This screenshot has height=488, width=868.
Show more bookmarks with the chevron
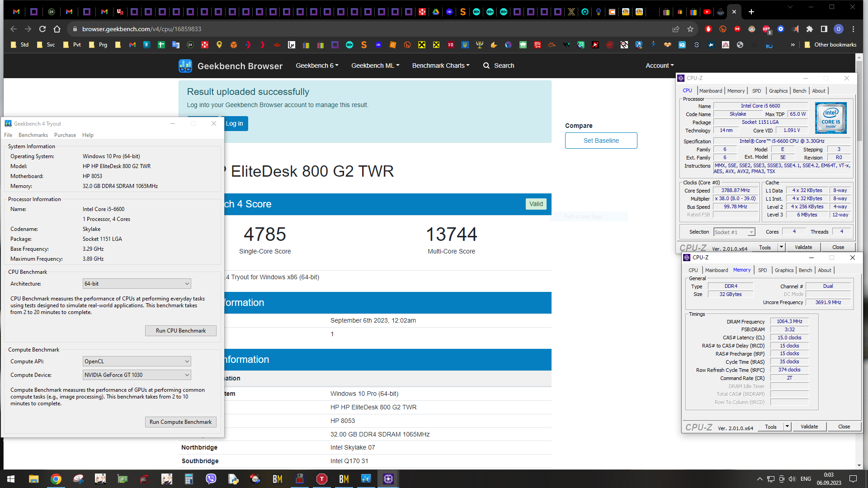pyautogui.click(x=793, y=45)
